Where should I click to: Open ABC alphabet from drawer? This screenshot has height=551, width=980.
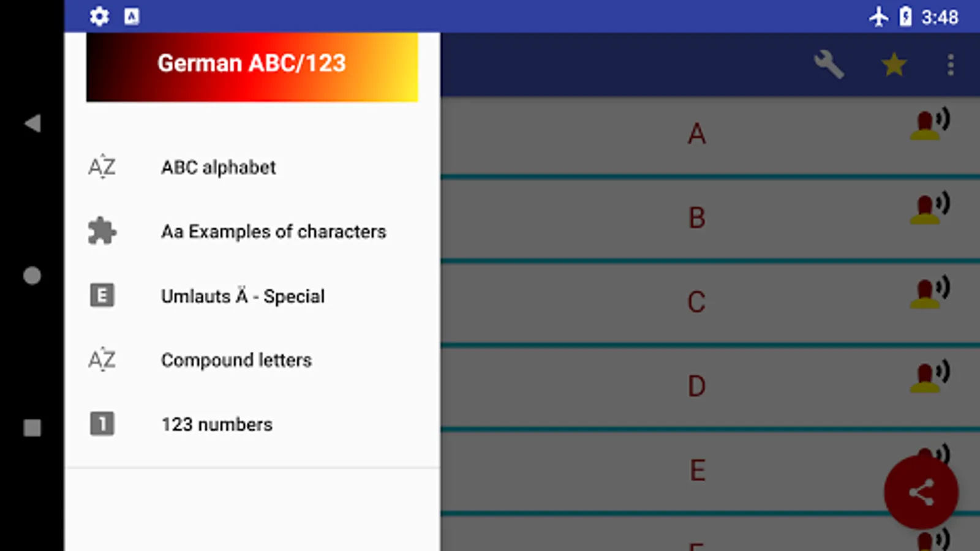tap(218, 167)
